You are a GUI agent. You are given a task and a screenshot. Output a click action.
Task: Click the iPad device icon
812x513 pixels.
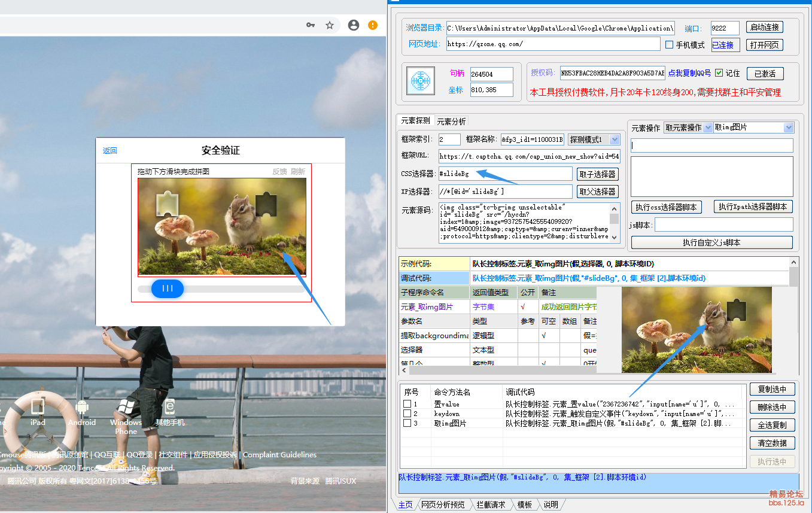[38, 407]
